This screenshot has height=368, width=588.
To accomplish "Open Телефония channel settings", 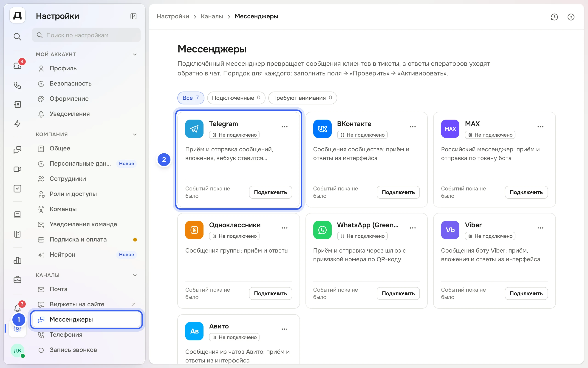I will [86, 335].
